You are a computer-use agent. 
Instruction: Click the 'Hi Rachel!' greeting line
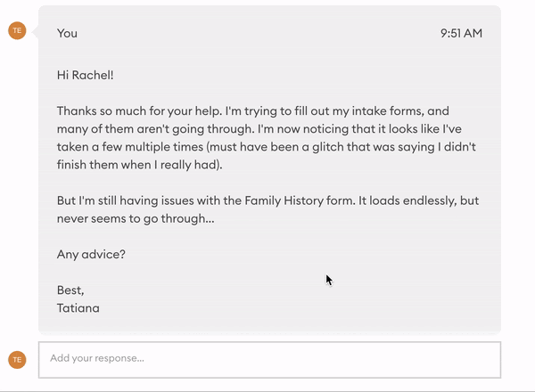tap(86, 75)
